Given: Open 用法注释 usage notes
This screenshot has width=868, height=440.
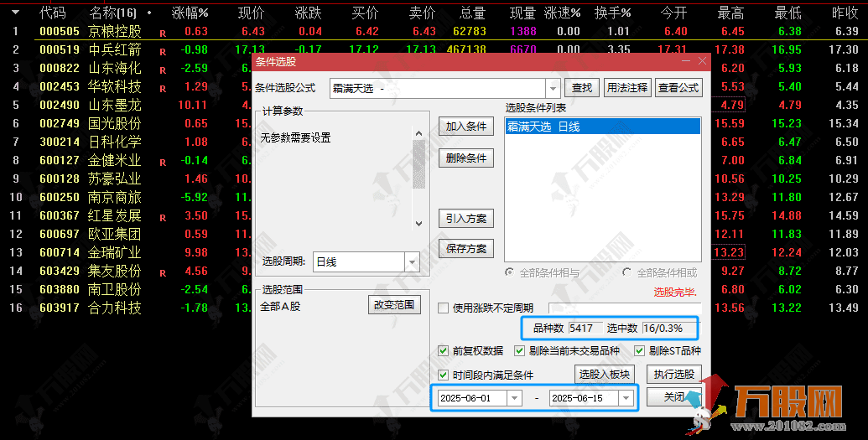Looking at the screenshot, I should [x=627, y=87].
